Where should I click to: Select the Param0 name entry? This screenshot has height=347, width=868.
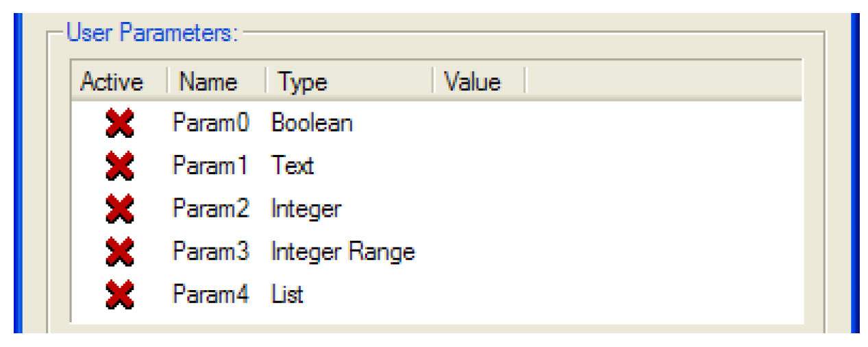(210, 123)
